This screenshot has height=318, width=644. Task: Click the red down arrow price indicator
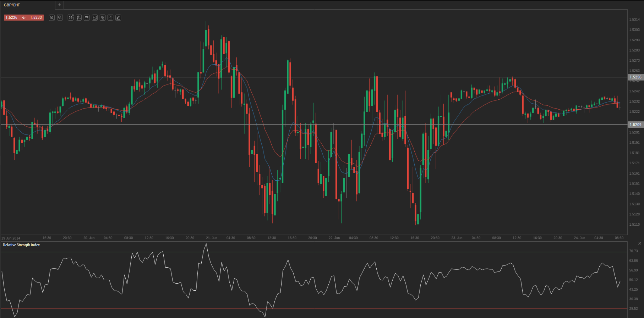tap(24, 18)
